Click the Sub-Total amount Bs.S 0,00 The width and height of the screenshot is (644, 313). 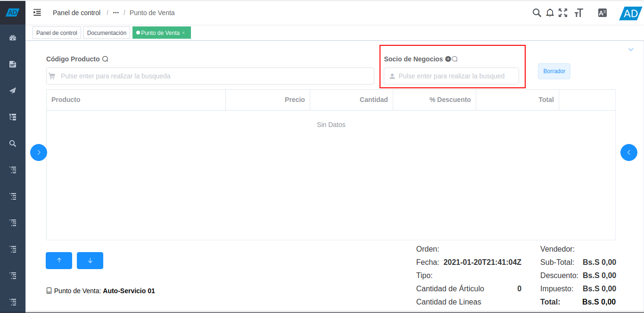tap(599, 262)
